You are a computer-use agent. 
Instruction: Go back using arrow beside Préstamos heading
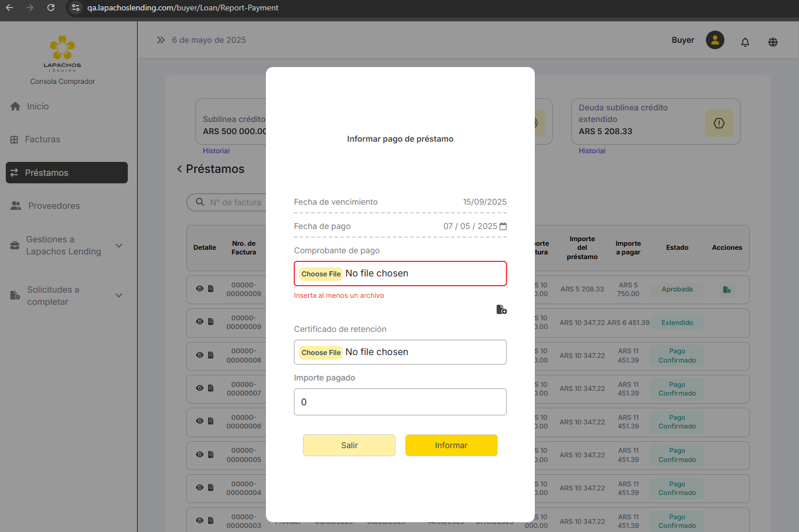click(179, 169)
